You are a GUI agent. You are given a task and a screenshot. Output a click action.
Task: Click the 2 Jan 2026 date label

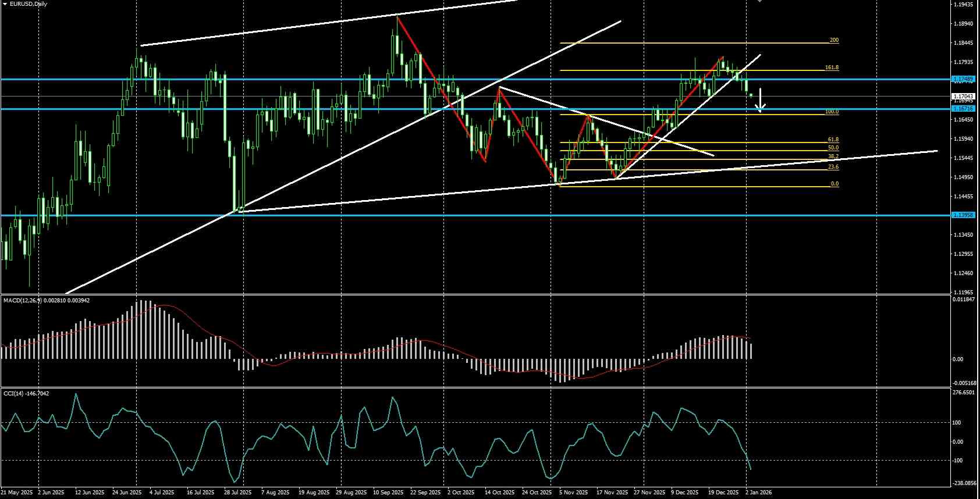click(758, 493)
